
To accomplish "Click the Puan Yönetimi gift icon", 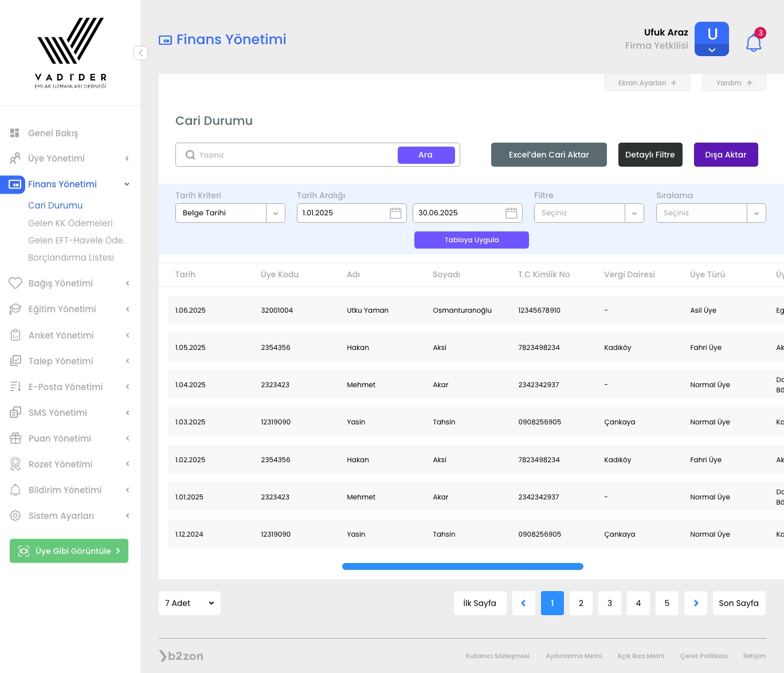I will tap(15, 438).
